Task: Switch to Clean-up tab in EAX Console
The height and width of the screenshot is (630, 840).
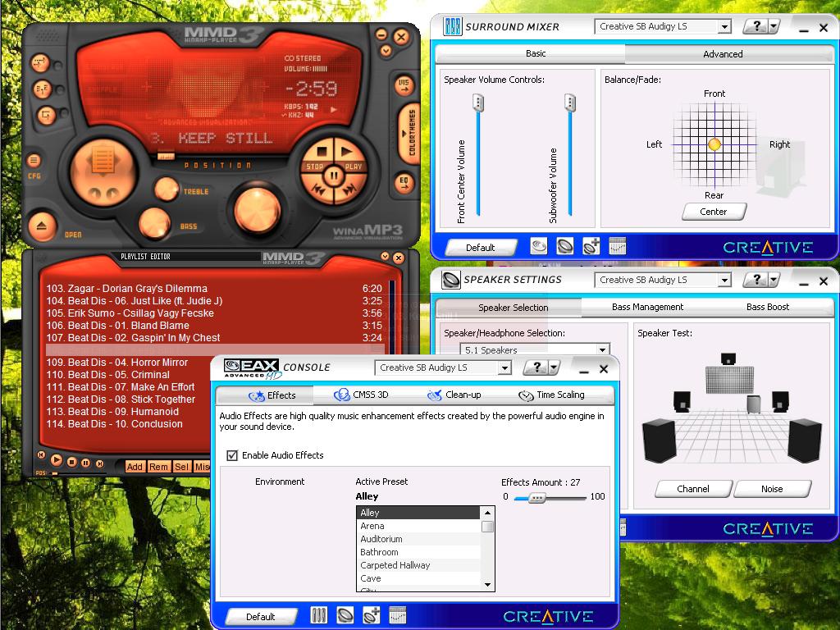Action: tap(454, 395)
